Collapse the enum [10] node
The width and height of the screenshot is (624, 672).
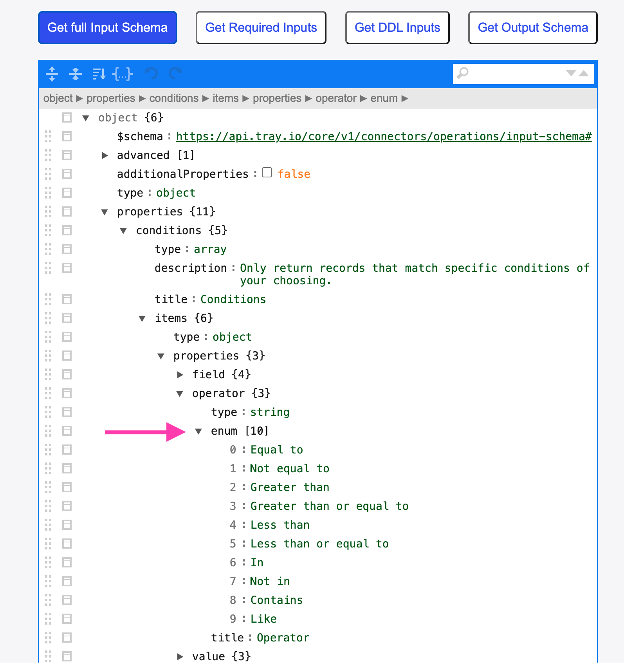[198, 431]
